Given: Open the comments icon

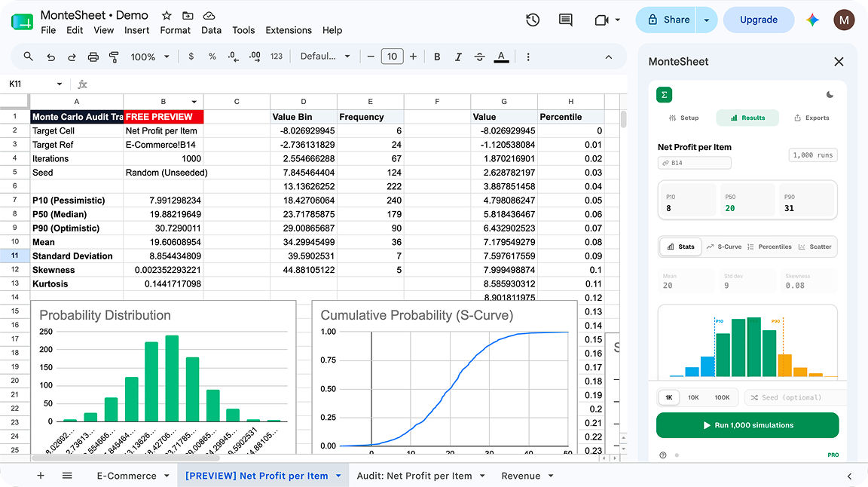Looking at the screenshot, I should coord(565,20).
